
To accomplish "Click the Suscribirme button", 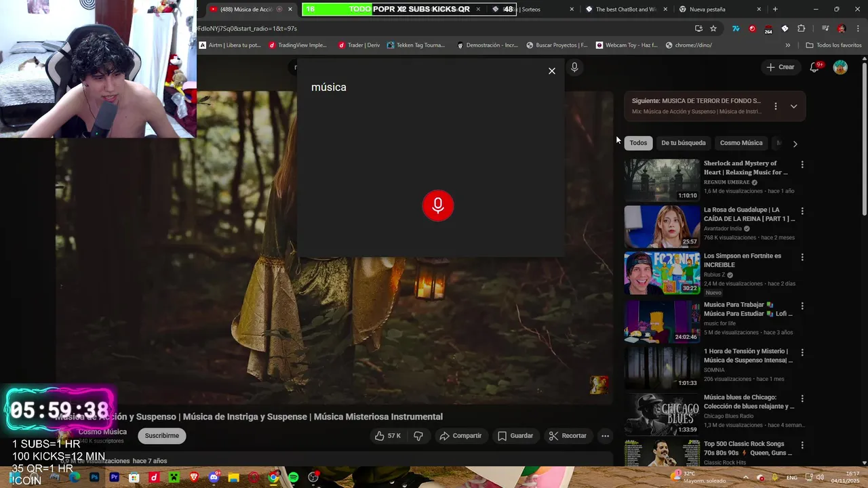I will 162,436.
